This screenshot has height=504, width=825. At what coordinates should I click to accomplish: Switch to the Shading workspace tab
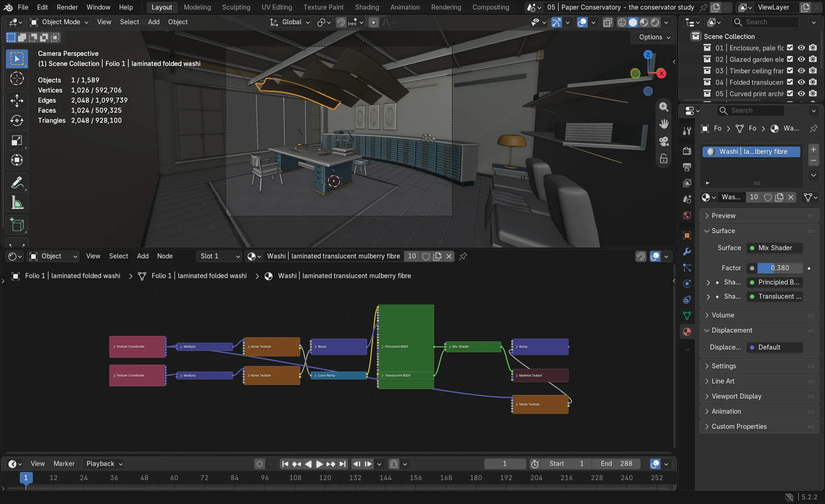coord(367,7)
